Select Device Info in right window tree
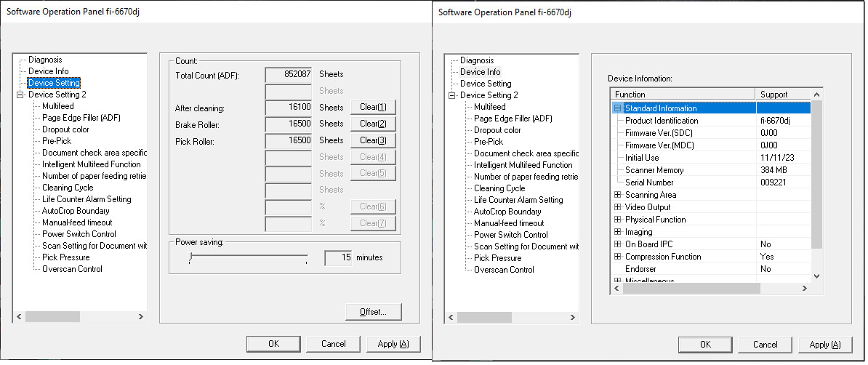This screenshot has width=868, height=365. point(481,72)
